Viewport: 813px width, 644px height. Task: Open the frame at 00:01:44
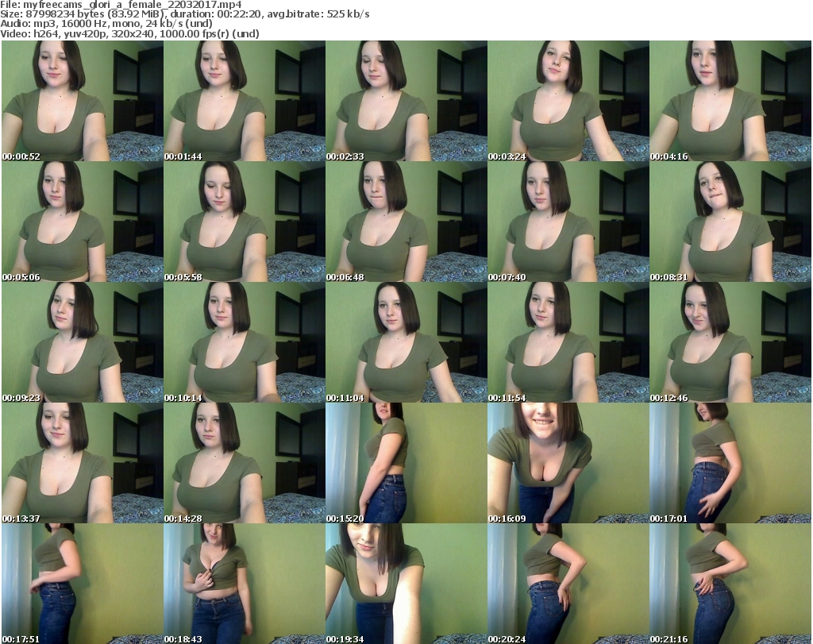(x=245, y=101)
